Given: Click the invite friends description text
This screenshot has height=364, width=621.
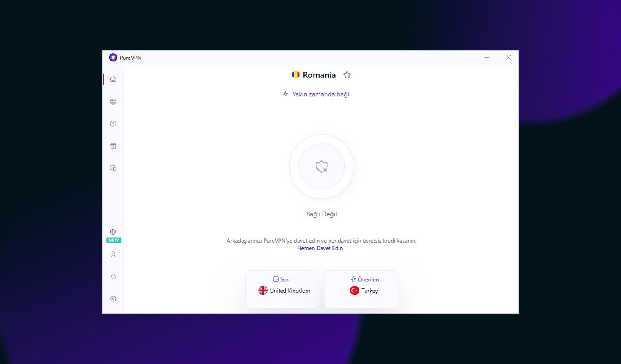Looking at the screenshot, I should (x=321, y=241).
